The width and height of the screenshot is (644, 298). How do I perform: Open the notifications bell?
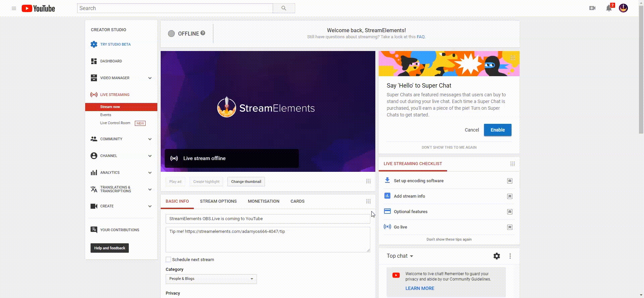[x=609, y=8]
